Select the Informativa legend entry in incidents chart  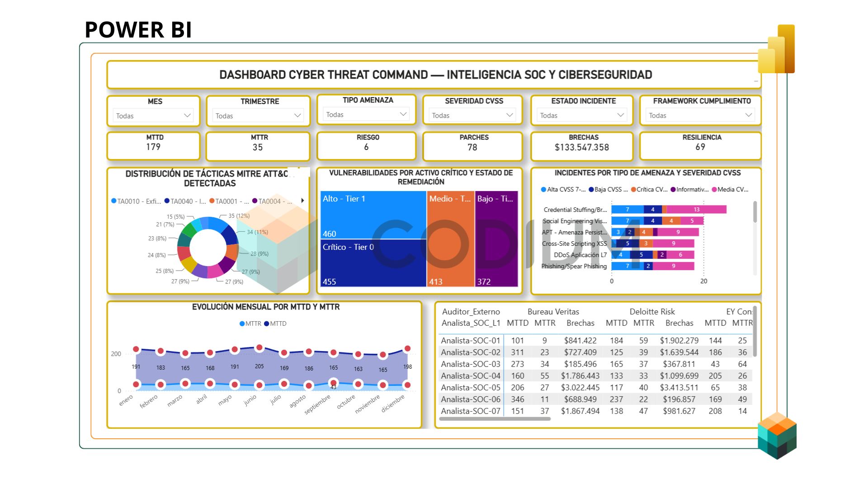690,189
